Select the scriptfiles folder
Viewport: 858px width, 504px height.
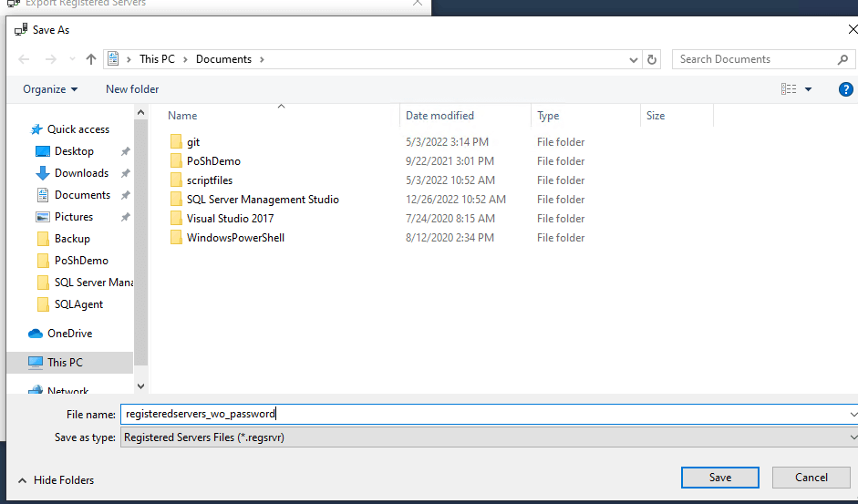[210, 180]
